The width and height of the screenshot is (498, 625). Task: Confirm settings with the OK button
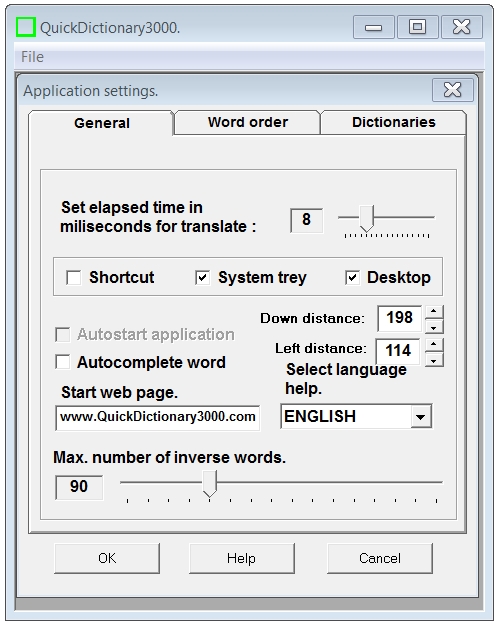point(107,558)
